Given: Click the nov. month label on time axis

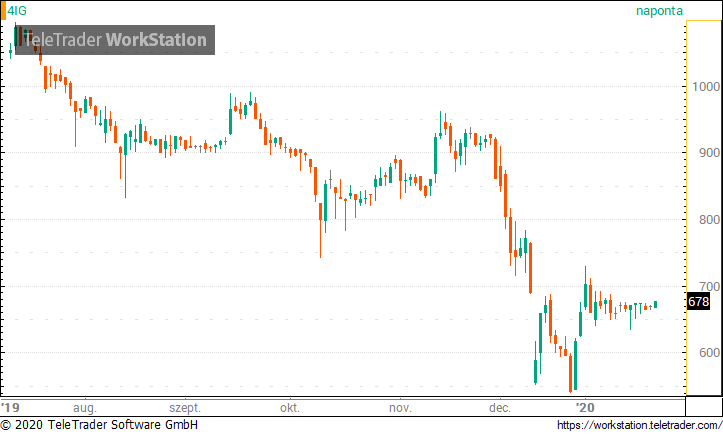Looking at the screenshot, I should coord(400,408).
